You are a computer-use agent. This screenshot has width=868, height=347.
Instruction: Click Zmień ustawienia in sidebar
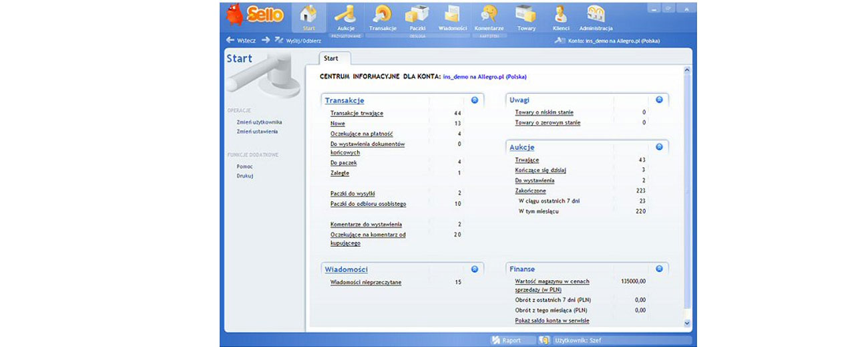pyautogui.click(x=257, y=132)
